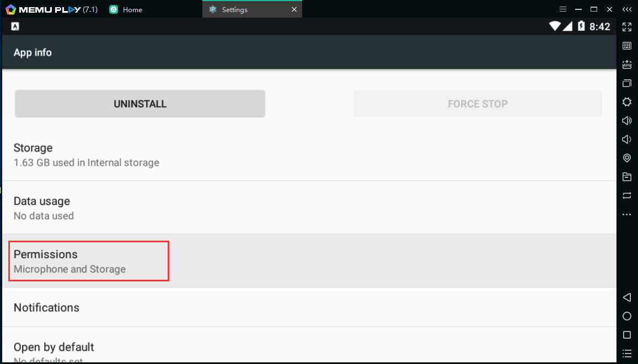The height and width of the screenshot is (364, 638).
Task: Close the Settings tab
Action: pyautogui.click(x=294, y=9)
